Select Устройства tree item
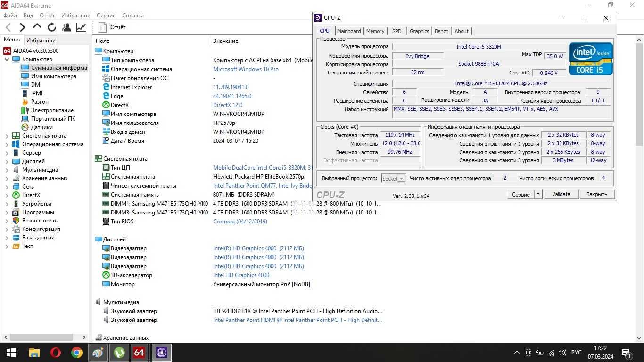 click(32, 204)
